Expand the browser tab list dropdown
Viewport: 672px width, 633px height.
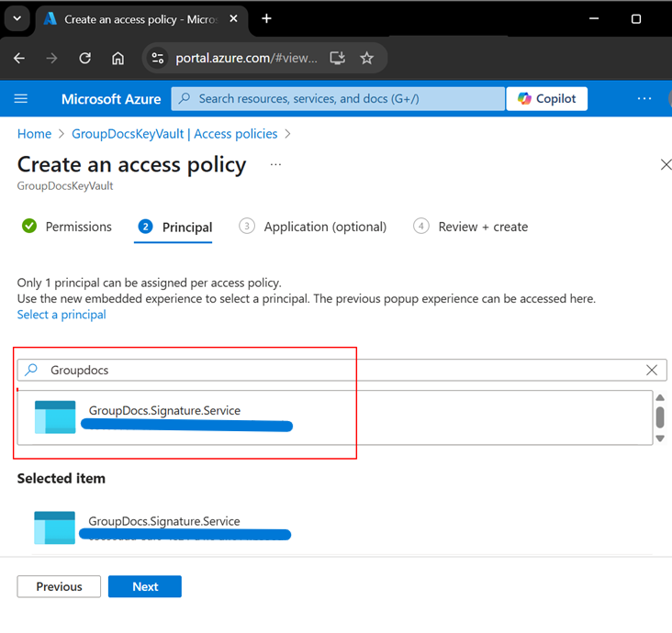(x=17, y=18)
